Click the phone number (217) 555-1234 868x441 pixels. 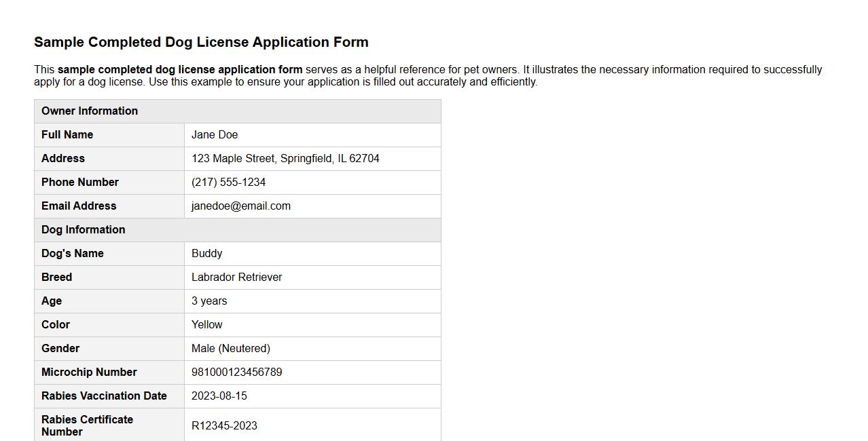click(229, 182)
